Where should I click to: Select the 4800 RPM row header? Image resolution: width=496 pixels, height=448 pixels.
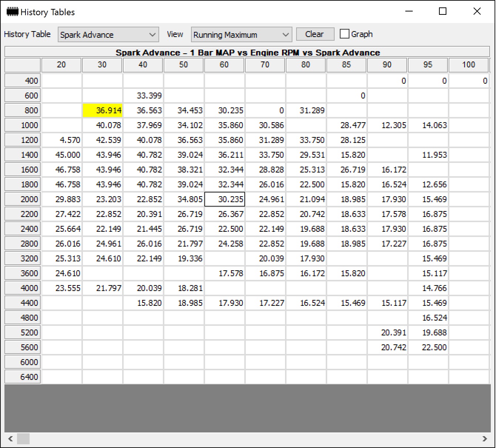tap(23, 318)
